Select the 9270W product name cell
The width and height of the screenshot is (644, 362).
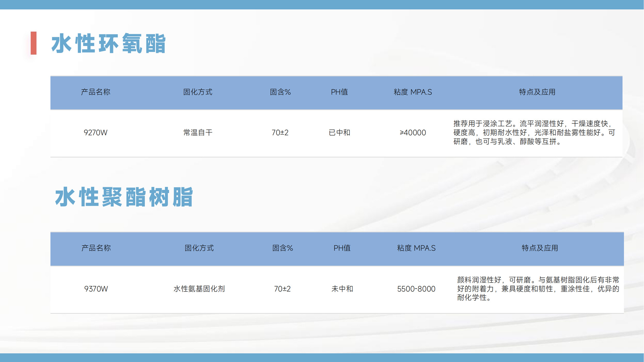coord(96,133)
